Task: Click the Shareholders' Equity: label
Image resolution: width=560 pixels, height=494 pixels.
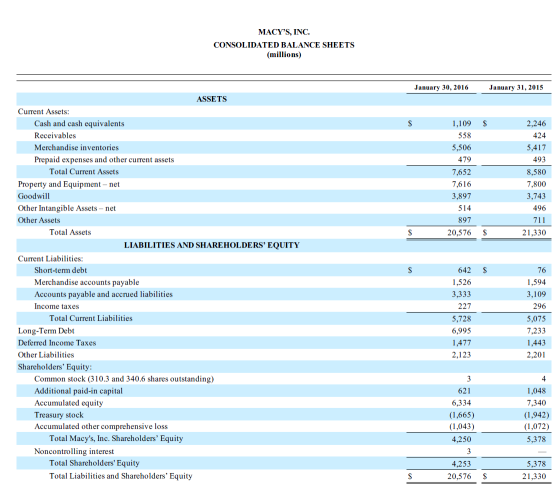Action: [x=55, y=367]
